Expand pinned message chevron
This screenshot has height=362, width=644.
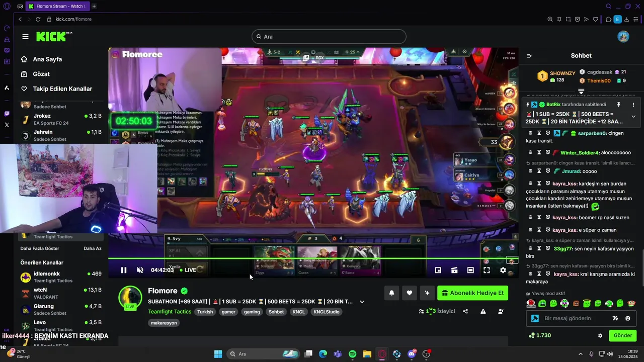click(633, 117)
